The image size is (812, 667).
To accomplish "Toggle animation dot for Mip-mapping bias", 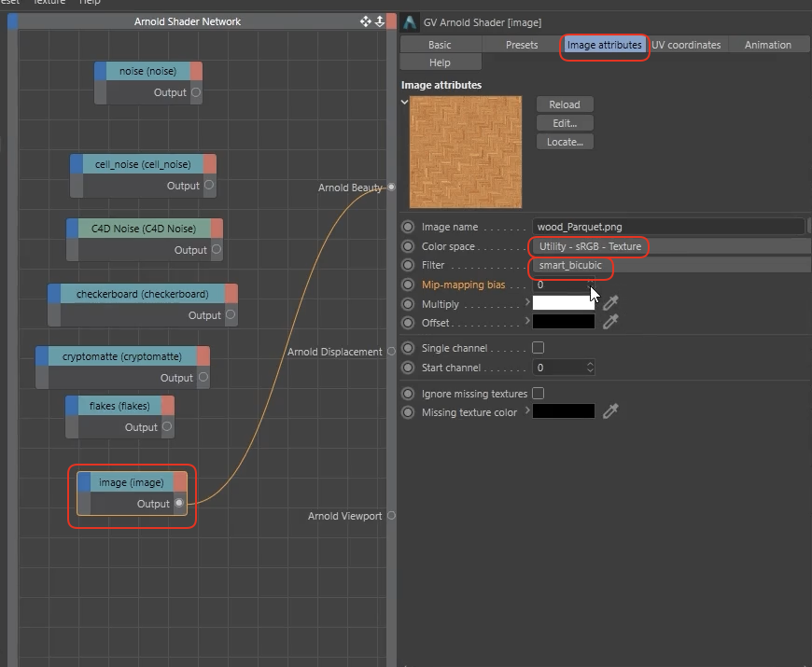I will [x=408, y=285].
